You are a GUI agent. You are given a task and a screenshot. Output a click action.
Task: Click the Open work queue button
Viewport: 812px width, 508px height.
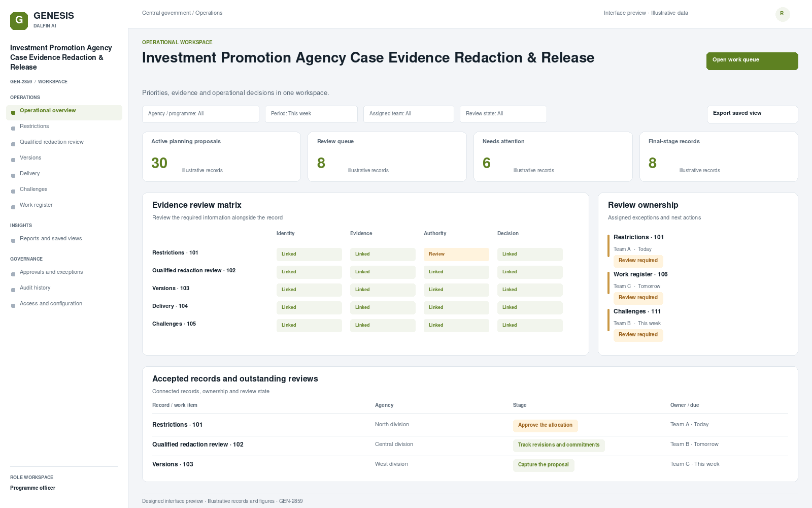tap(752, 61)
